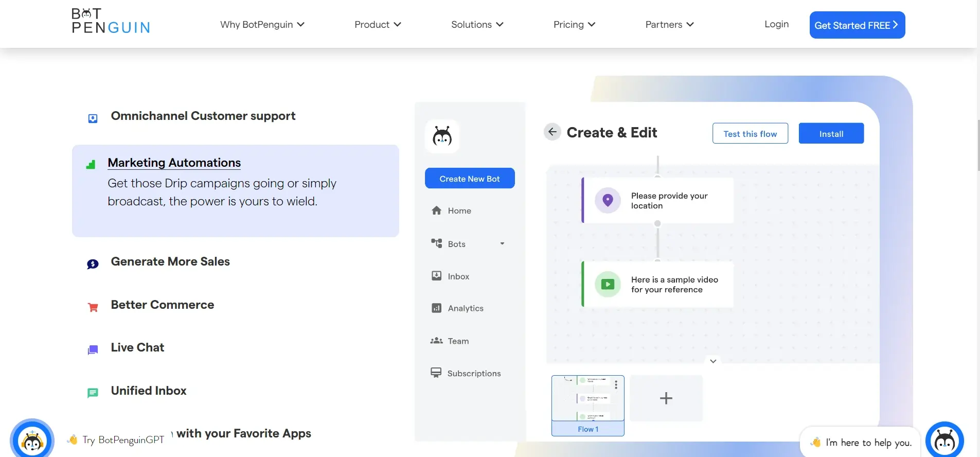Open the chat widget penguin icon
The width and height of the screenshot is (980, 457).
click(945, 441)
